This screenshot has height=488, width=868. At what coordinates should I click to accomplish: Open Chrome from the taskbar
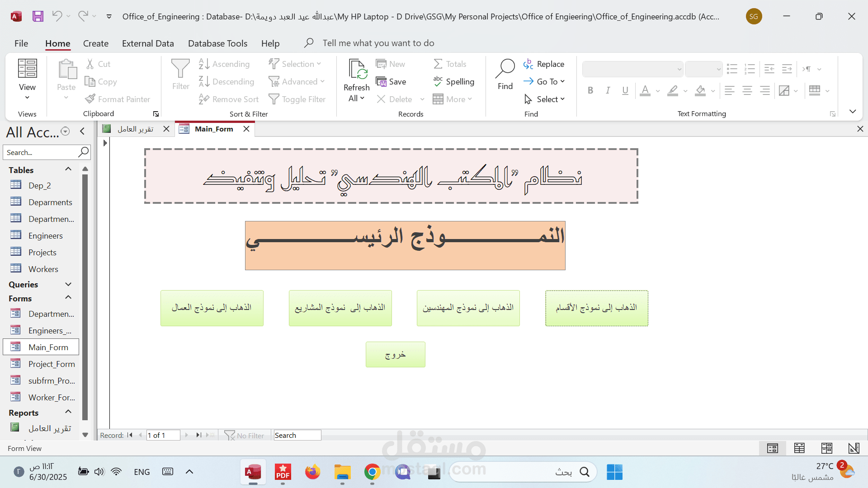372,472
